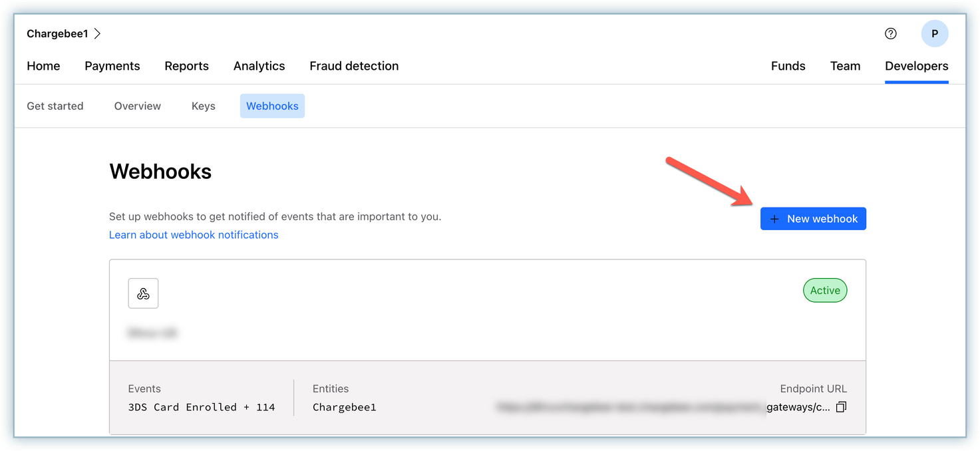
Task: Open the P user avatar menu
Action: pos(934,34)
